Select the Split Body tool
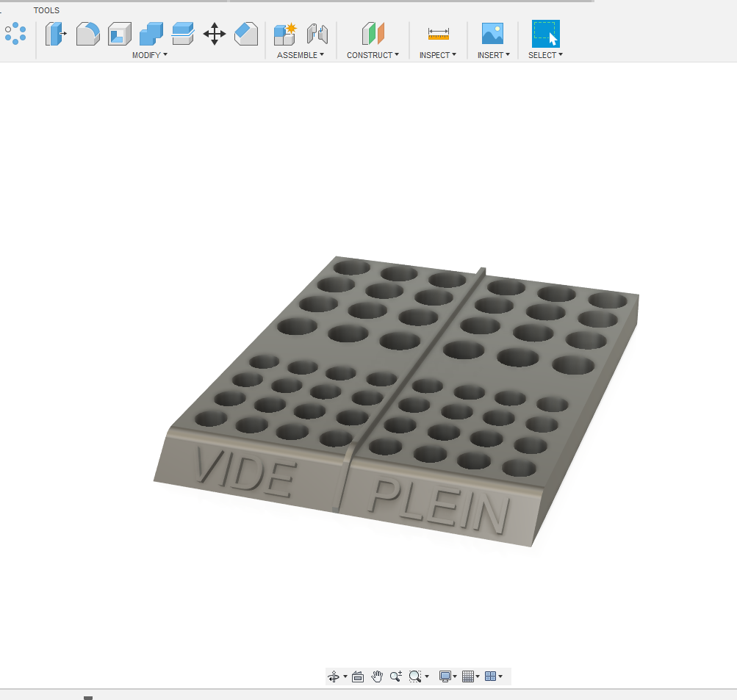737x700 pixels. click(183, 34)
